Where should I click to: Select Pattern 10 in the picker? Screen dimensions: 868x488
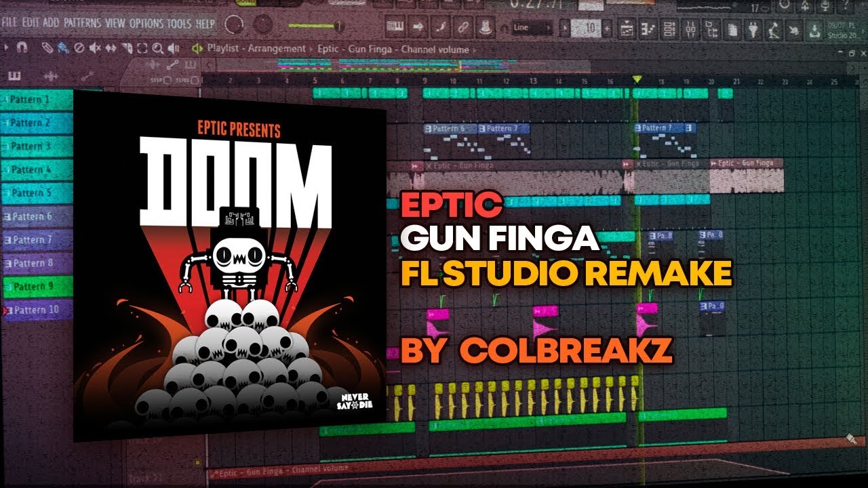[37, 310]
